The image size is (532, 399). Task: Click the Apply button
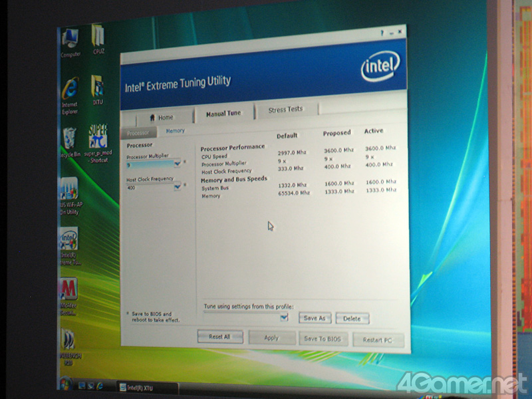pyautogui.click(x=272, y=338)
